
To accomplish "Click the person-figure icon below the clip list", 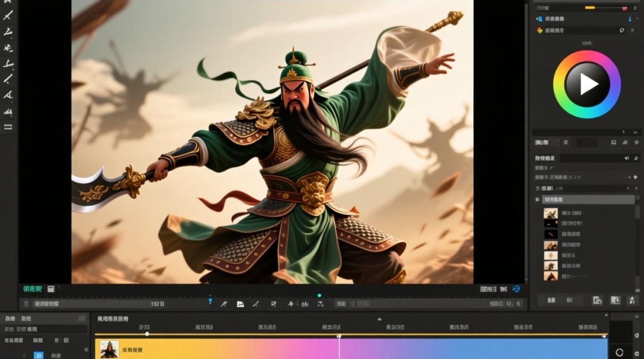I will pos(632,300).
